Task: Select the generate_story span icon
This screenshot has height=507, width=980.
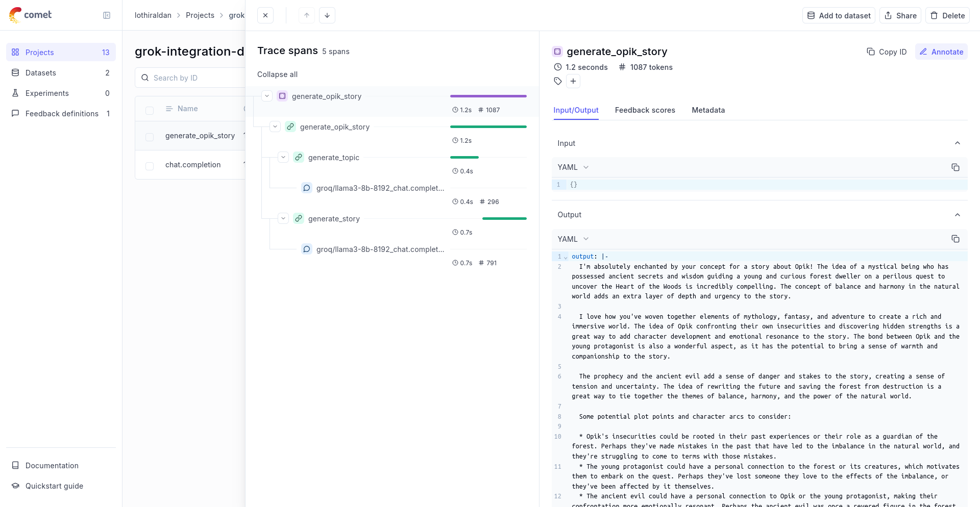Action: 299,218
